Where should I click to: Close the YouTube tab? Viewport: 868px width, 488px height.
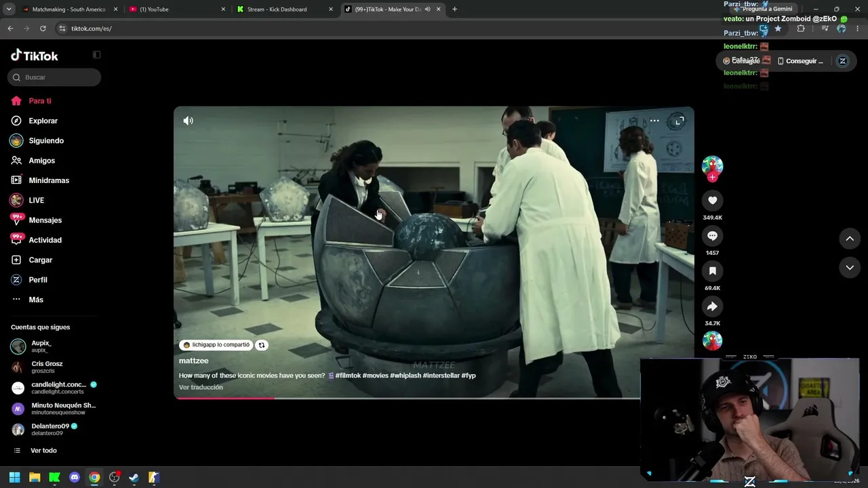(223, 9)
